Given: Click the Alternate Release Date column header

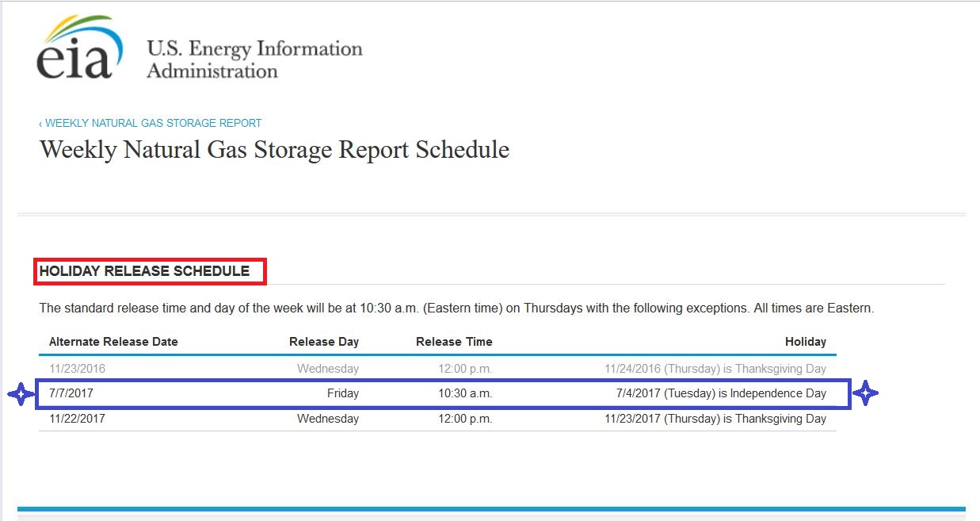Looking at the screenshot, I should tap(113, 342).
